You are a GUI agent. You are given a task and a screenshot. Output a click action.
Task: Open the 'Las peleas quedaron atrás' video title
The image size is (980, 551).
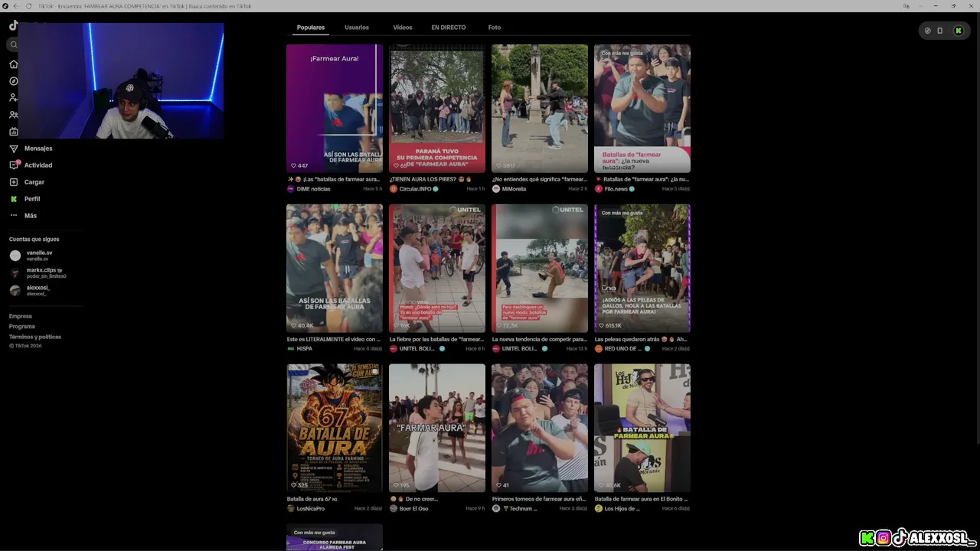[642, 339]
